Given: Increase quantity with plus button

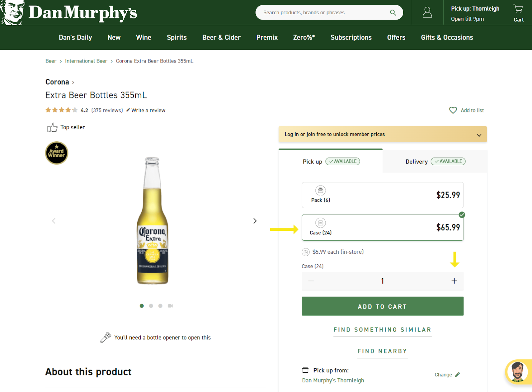Looking at the screenshot, I should tap(454, 281).
